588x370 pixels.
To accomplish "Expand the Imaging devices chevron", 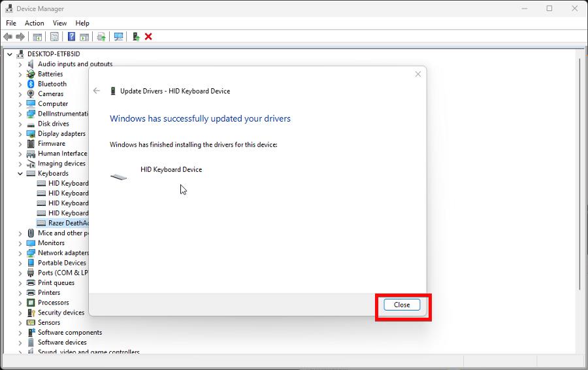I will (20, 163).
